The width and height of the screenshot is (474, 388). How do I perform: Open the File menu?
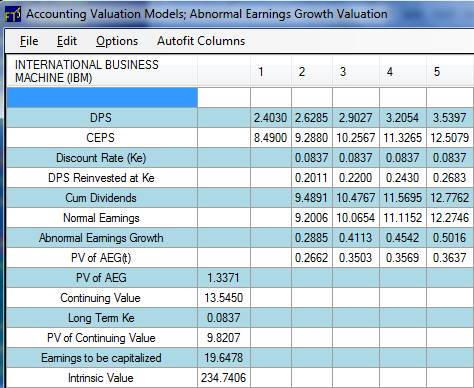(x=29, y=41)
